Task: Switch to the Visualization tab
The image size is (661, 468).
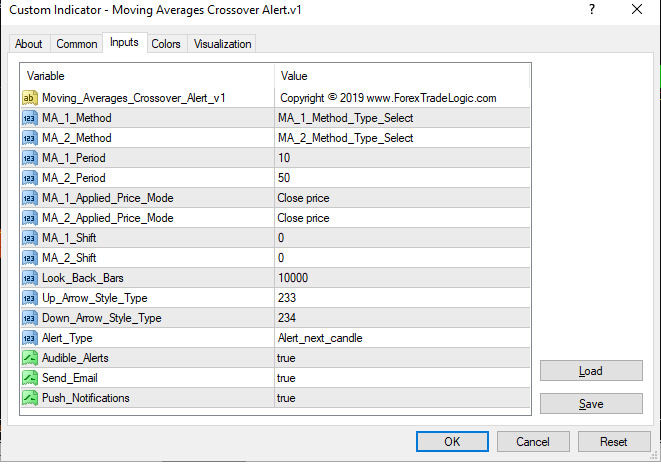Action: point(223,44)
